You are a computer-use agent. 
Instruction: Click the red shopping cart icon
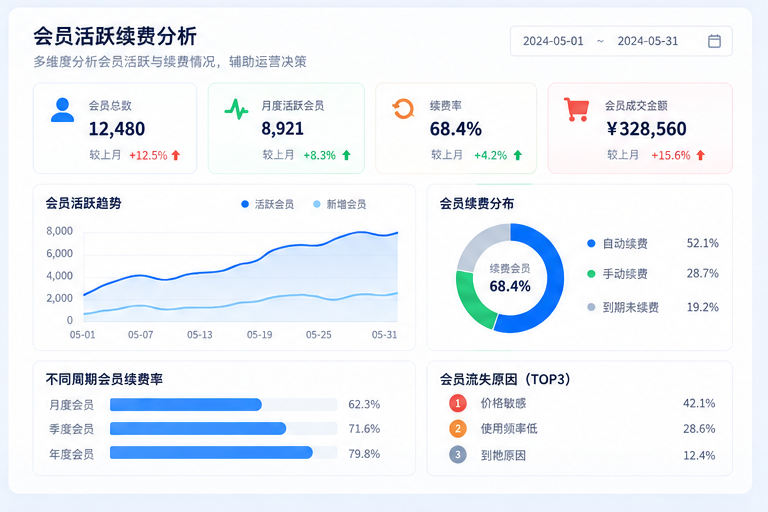pyautogui.click(x=576, y=109)
